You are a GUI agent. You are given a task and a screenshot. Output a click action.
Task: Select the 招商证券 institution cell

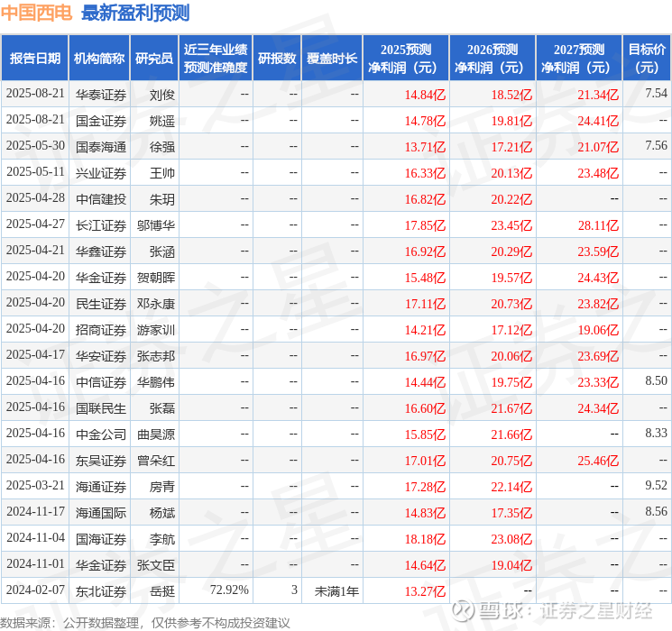click(x=101, y=330)
